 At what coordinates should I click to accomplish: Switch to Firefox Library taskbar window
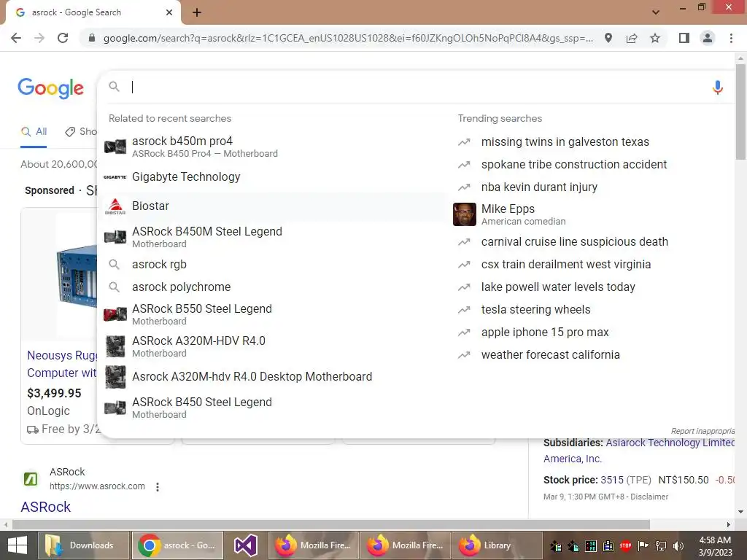[496, 545]
